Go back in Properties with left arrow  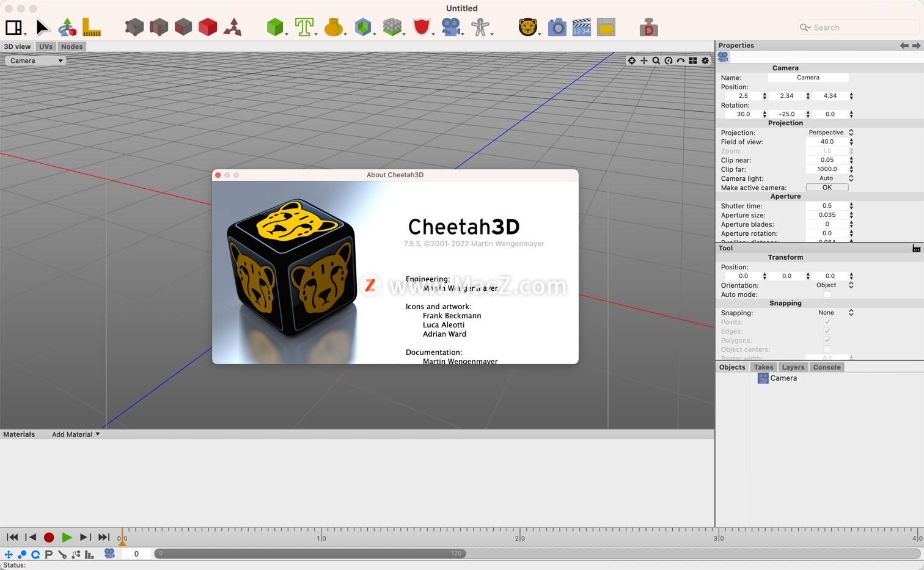point(904,46)
